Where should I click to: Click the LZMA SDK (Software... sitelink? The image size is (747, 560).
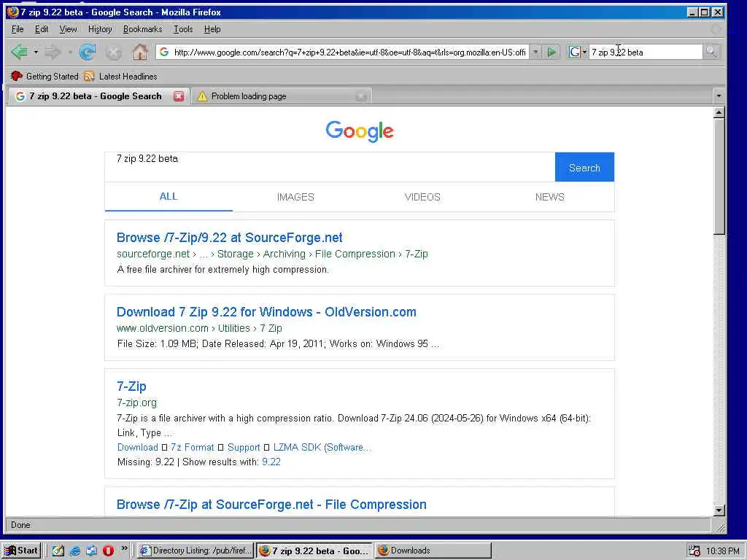(322, 447)
